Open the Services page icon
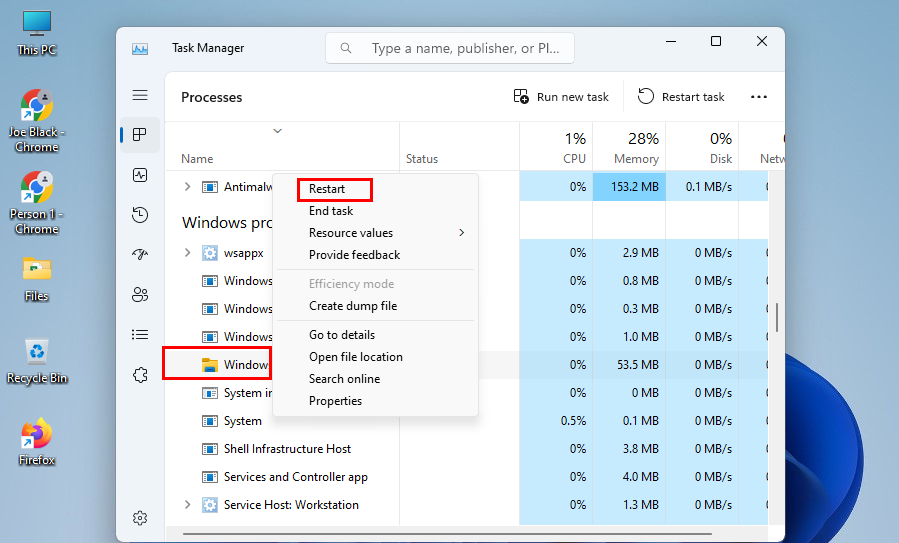899x543 pixels. (x=140, y=375)
